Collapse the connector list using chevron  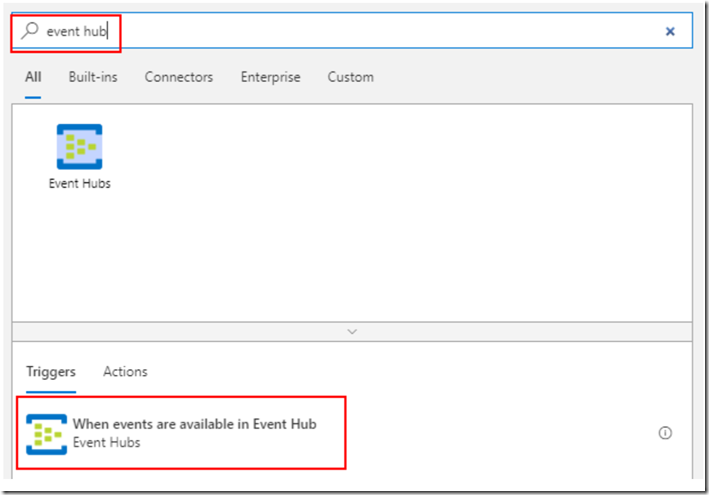[352, 332]
